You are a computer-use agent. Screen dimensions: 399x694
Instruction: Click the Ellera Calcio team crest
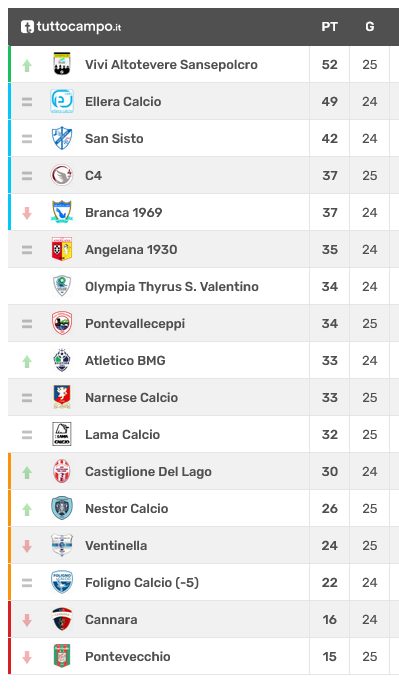pos(62,101)
